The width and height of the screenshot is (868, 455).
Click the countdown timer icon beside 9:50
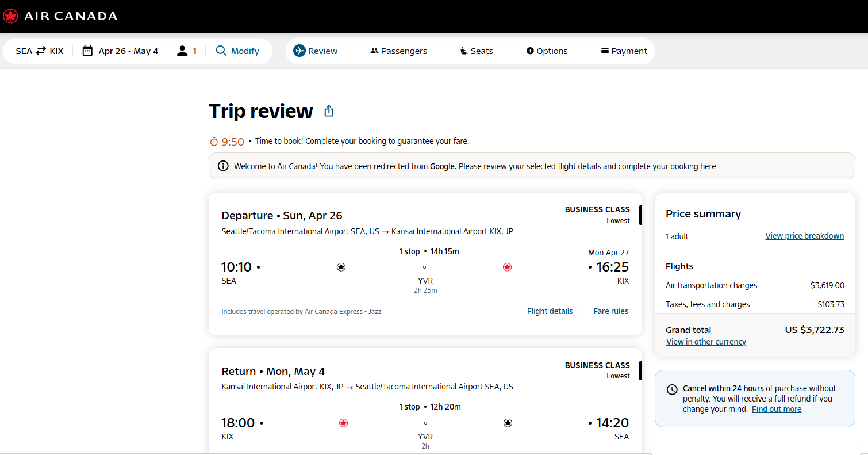(x=213, y=140)
